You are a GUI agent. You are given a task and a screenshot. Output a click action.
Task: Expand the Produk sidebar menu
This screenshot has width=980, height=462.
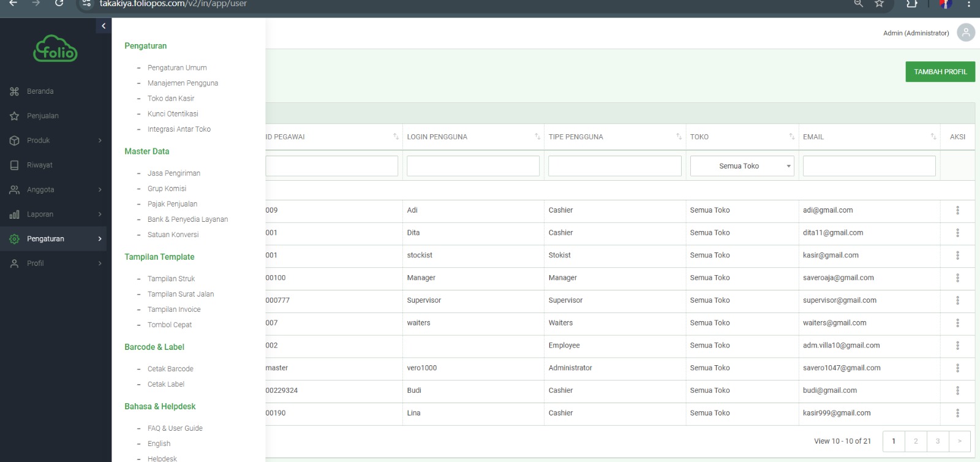[x=100, y=140]
